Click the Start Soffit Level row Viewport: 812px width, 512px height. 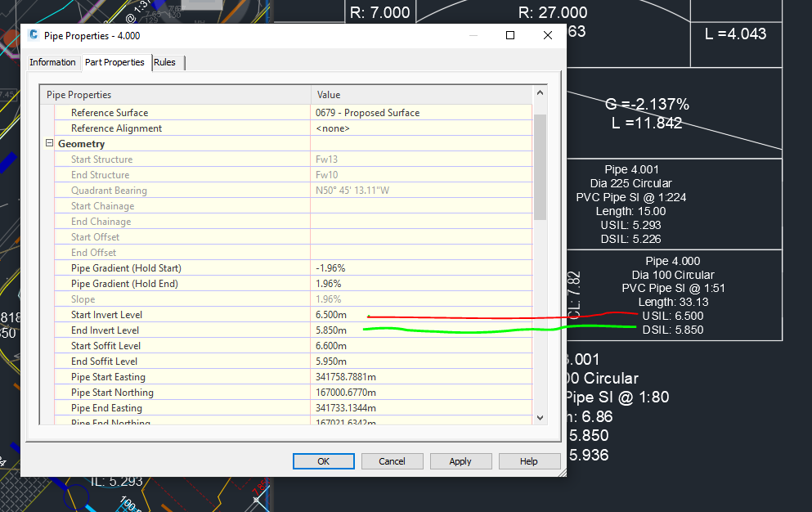335,345
